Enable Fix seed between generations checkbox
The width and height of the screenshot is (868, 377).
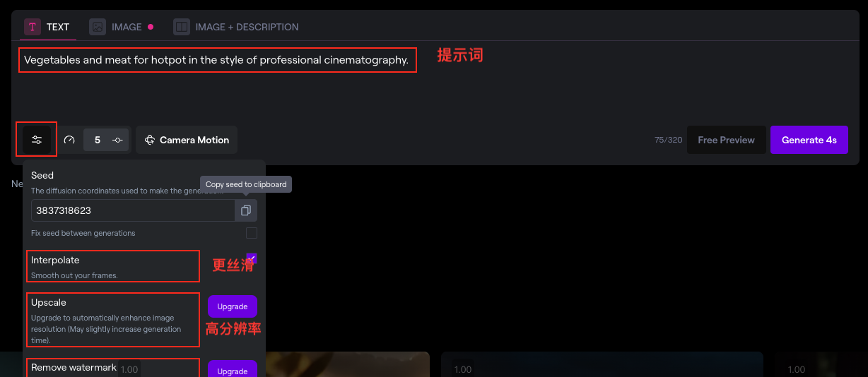click(252, 233)
